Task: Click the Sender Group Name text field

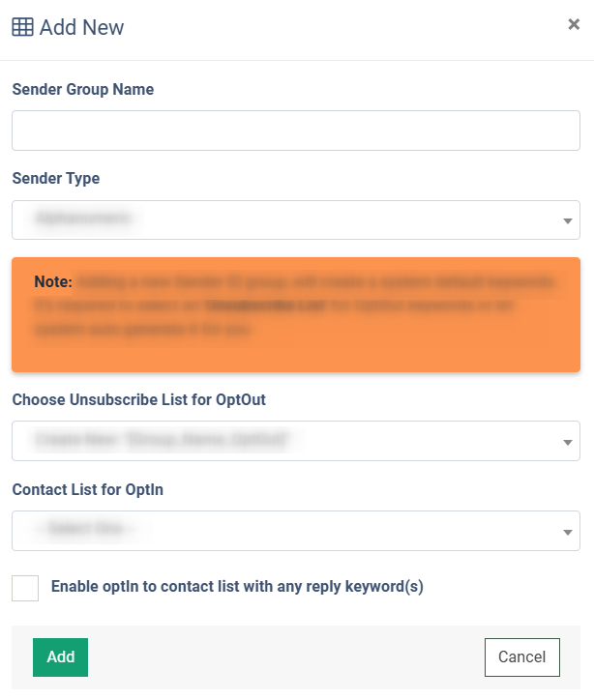Action: pyautogui.click(x=296, y=131)
